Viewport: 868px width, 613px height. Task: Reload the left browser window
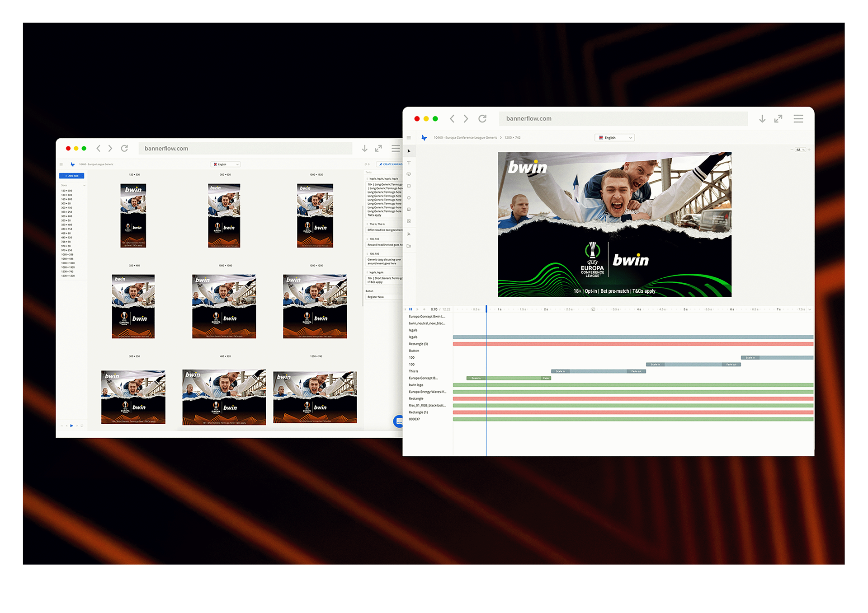tap(124, 148)
